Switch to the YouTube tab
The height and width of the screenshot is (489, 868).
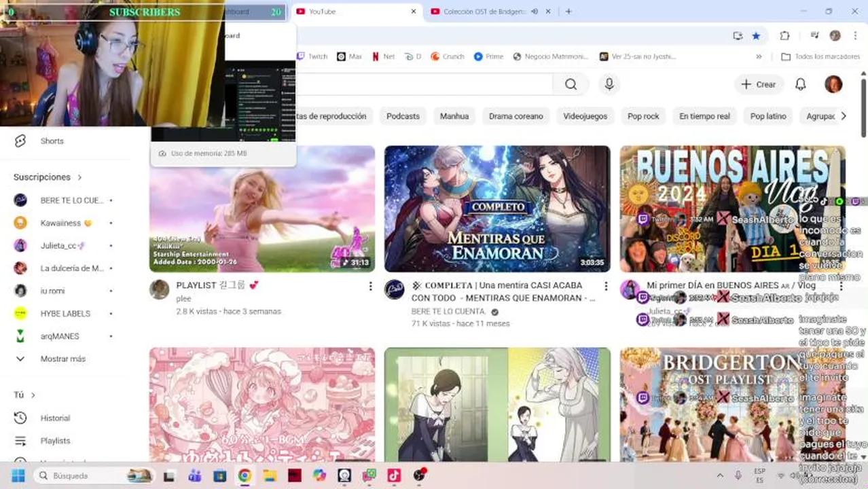(353, 12)
